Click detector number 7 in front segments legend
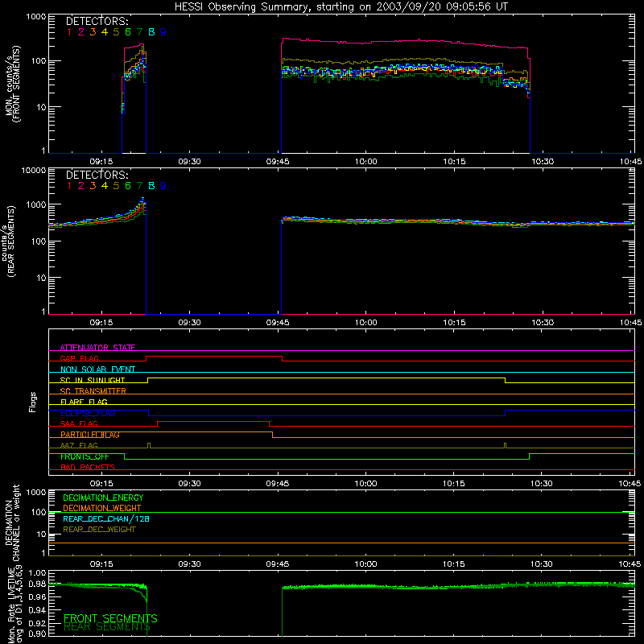 (x=139, y=32)
